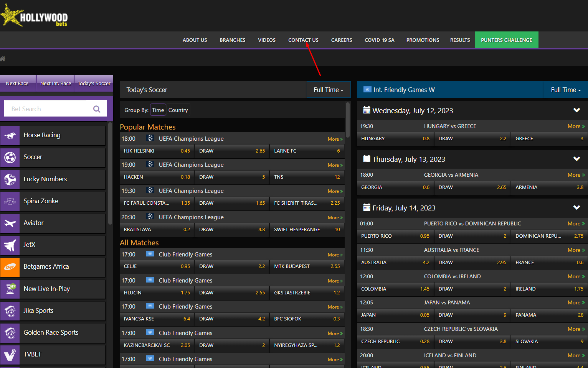Open the VIDEOS menu item

pos(267,40)
